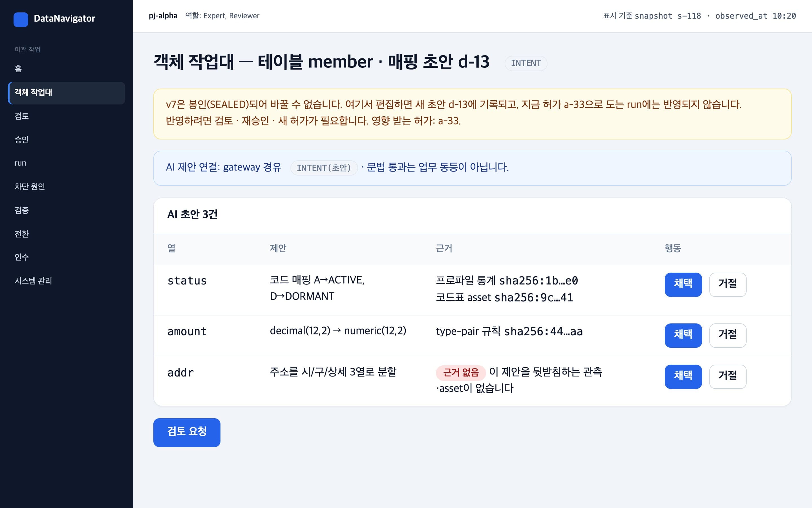The image size is (812, 508).
Task: Click the 행동 column header
Action: coord(673,248)
